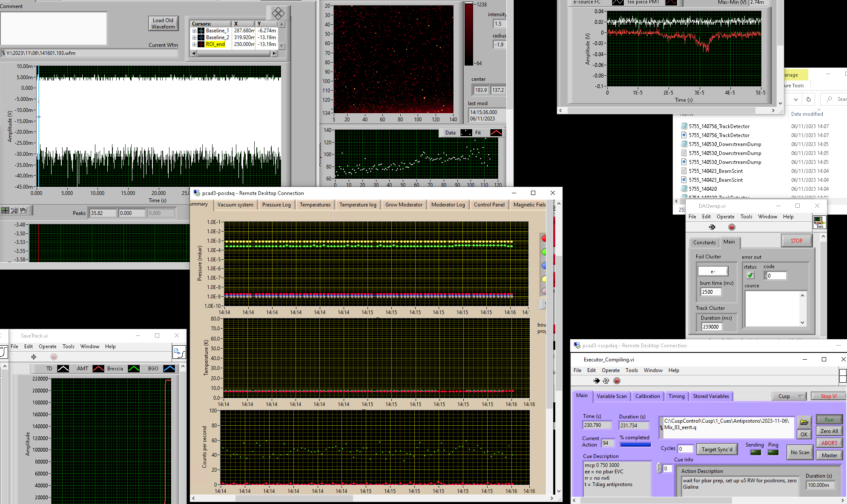The height and width of the screenshot is (504, 847).
Task: Toggle the No Scan button
Action: pyautogui.click(x=800, y=452)
